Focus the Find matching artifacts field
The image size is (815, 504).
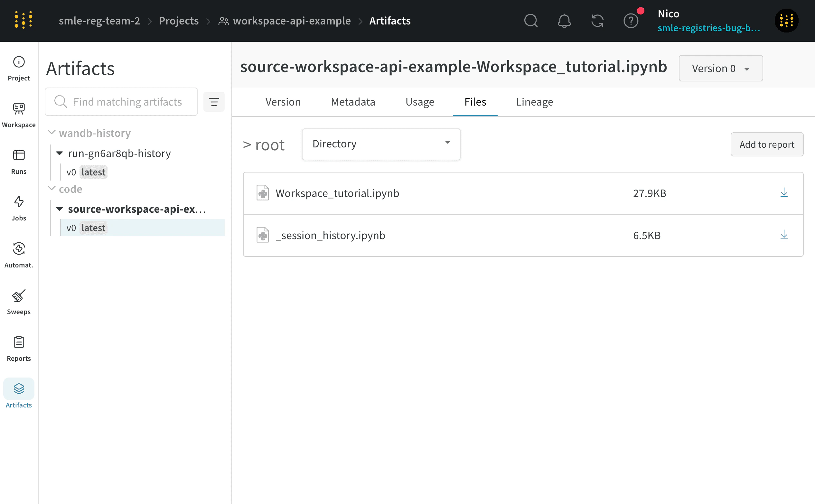(x=127, y=102)
